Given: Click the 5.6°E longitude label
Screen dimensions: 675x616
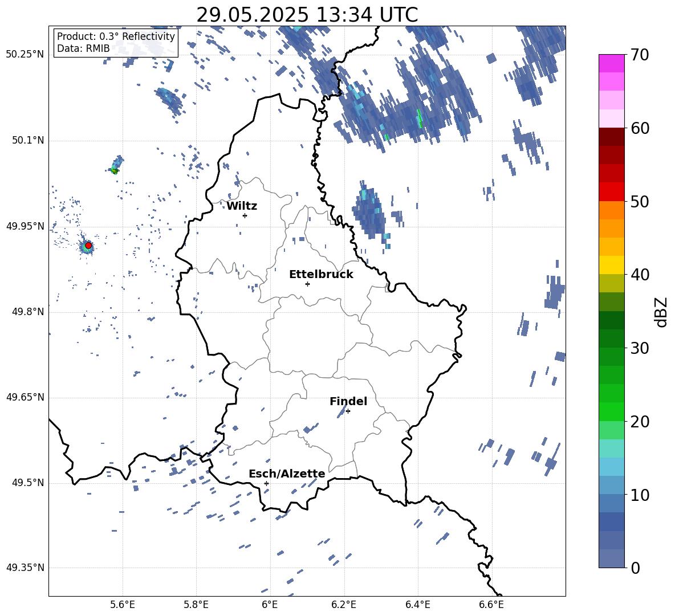Looking at the screenshot, I should click(x=123, y=605).
